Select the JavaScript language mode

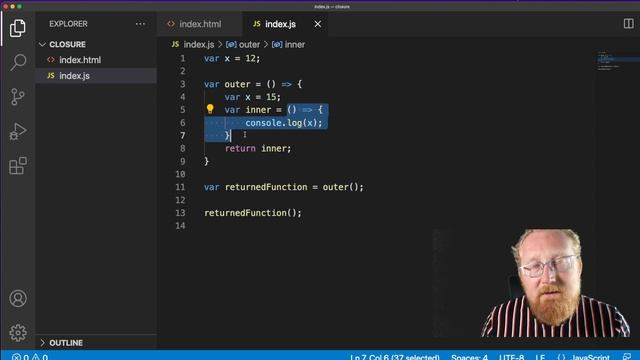click(590, 357)
